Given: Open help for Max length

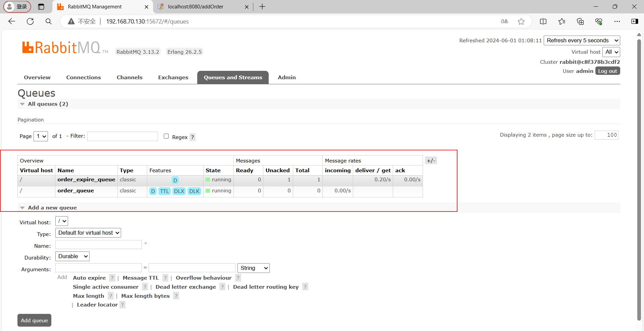Looking at the screenshot, I should tap(111, 296).
